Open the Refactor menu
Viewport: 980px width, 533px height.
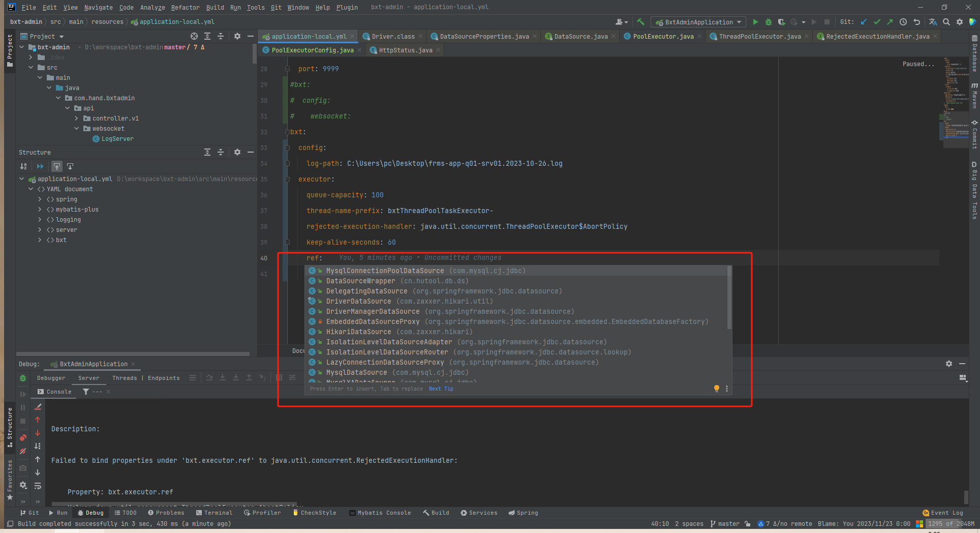coord(185,7)
